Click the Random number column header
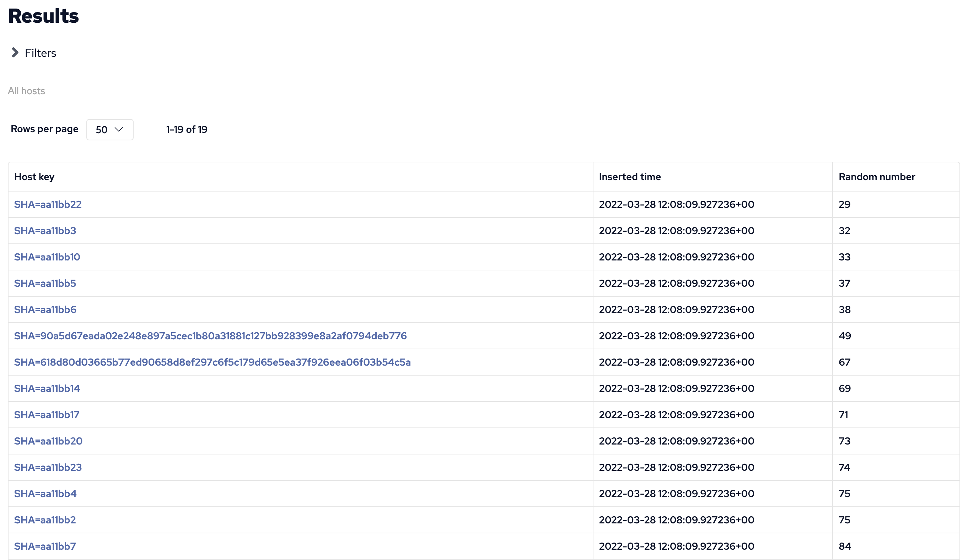The image size is (968, 560). pos(877,177)
